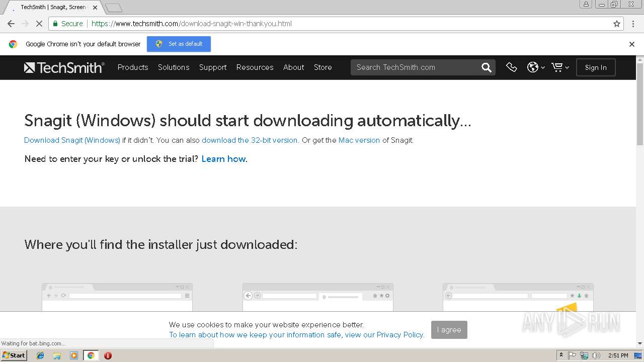Image resolution: width=644 pixels, height=362 pixels.
Task: Click the Show desktop button
Action: pyautogui.click(x=638, y=355)
